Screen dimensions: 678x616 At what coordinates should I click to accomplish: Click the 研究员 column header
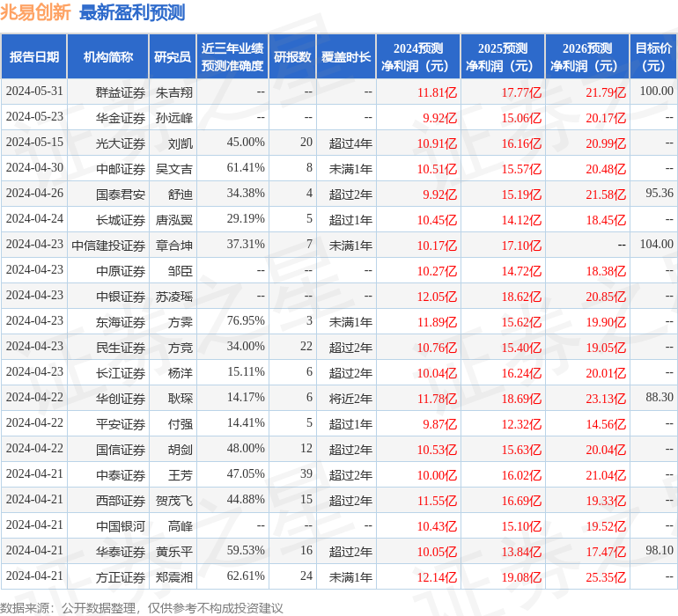coord(173,56)
